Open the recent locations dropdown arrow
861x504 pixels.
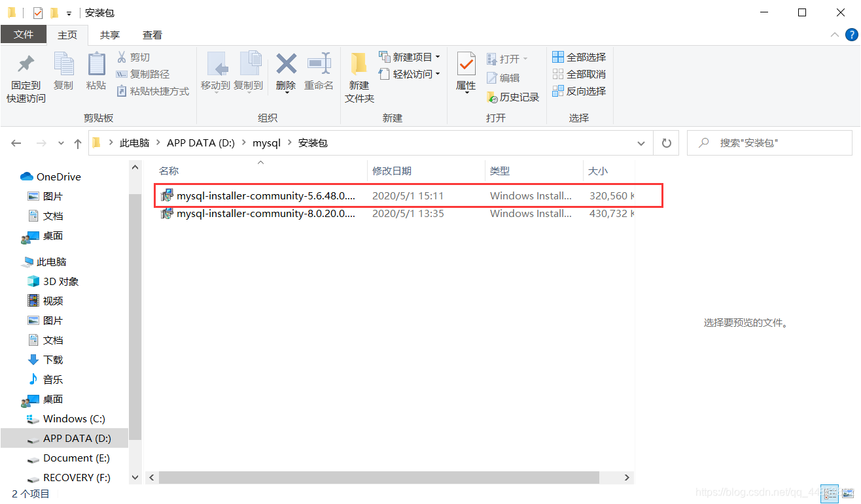pyautogui.click(x=61, y=143)
